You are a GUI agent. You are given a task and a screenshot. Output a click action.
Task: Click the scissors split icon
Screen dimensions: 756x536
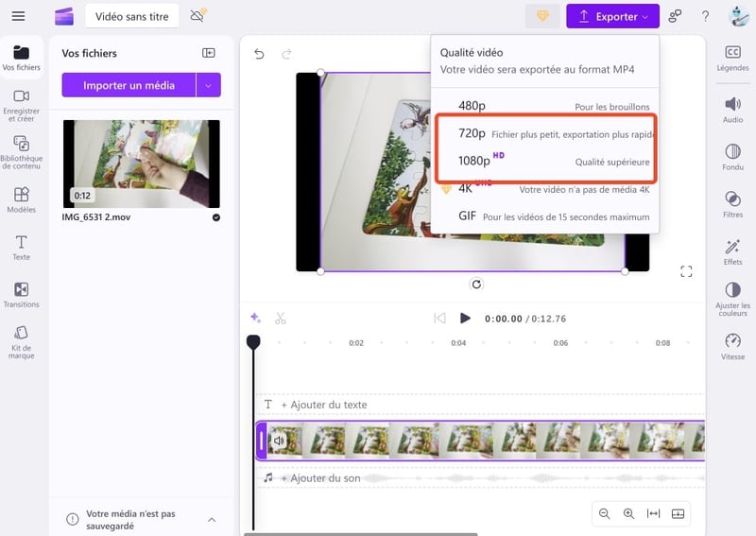tap(281, 319)
